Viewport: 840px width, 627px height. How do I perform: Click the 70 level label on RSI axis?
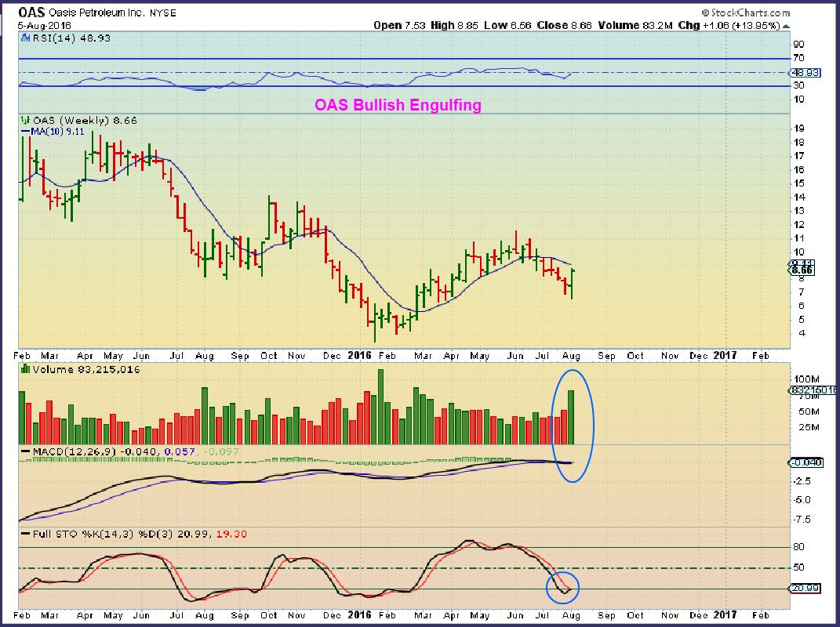pos(798,58)
